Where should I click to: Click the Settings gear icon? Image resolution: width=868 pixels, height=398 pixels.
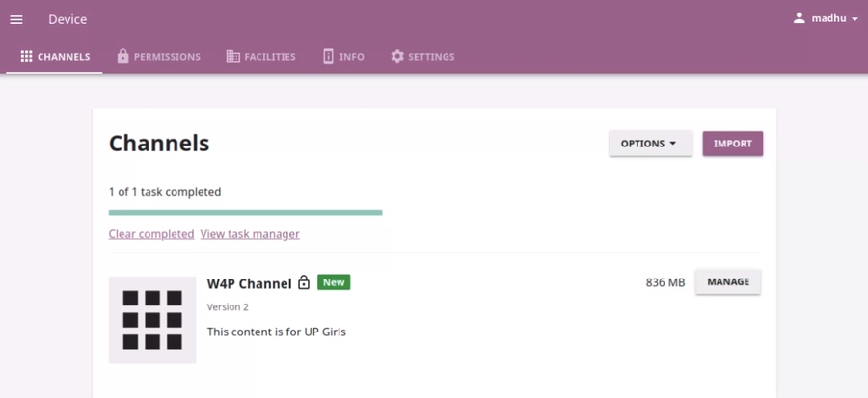tap(397, 57)
